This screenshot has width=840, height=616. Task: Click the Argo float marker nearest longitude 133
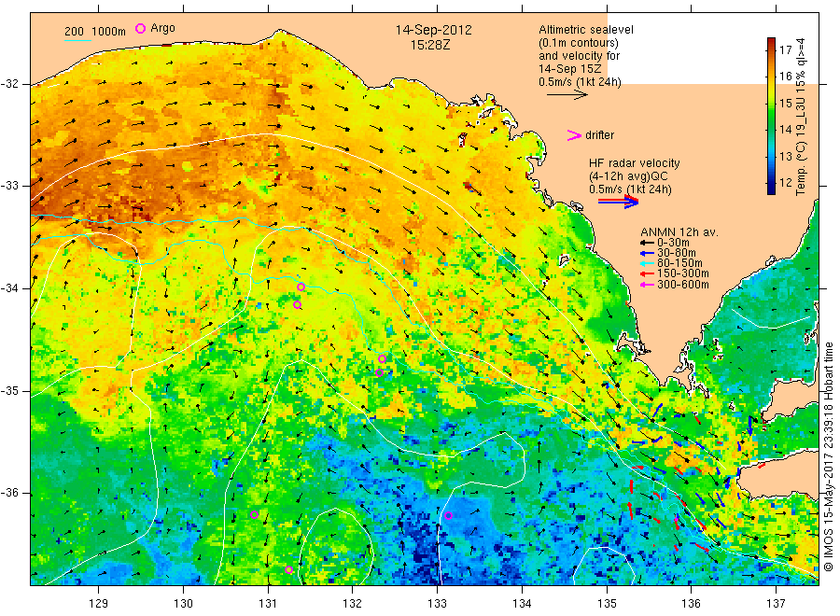pyautogui.click(x=448, y=516)
